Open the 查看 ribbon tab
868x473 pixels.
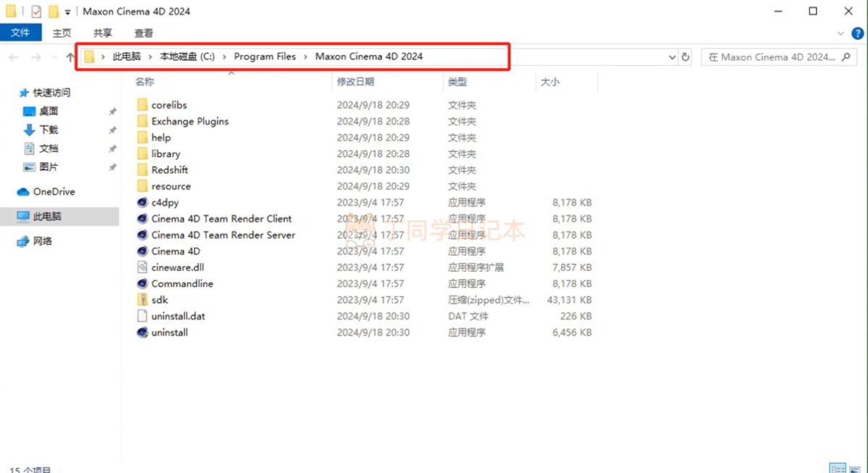143,33
